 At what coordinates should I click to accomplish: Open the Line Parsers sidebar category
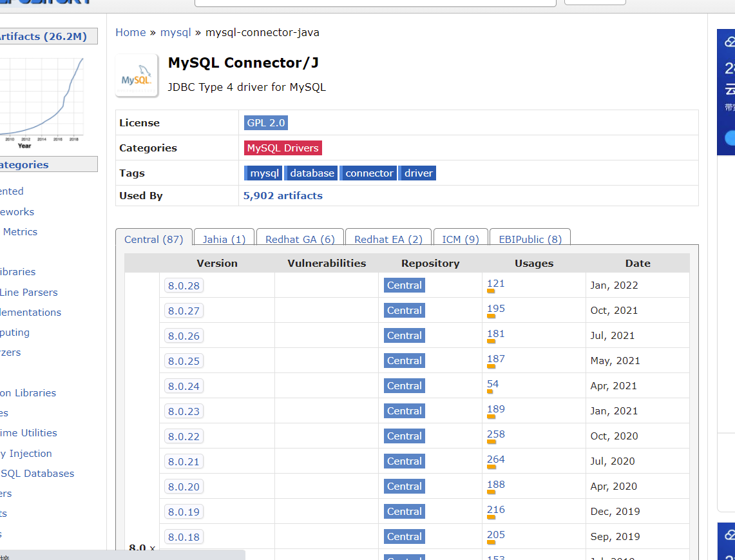pyautogui.click(x=28, y=292)
